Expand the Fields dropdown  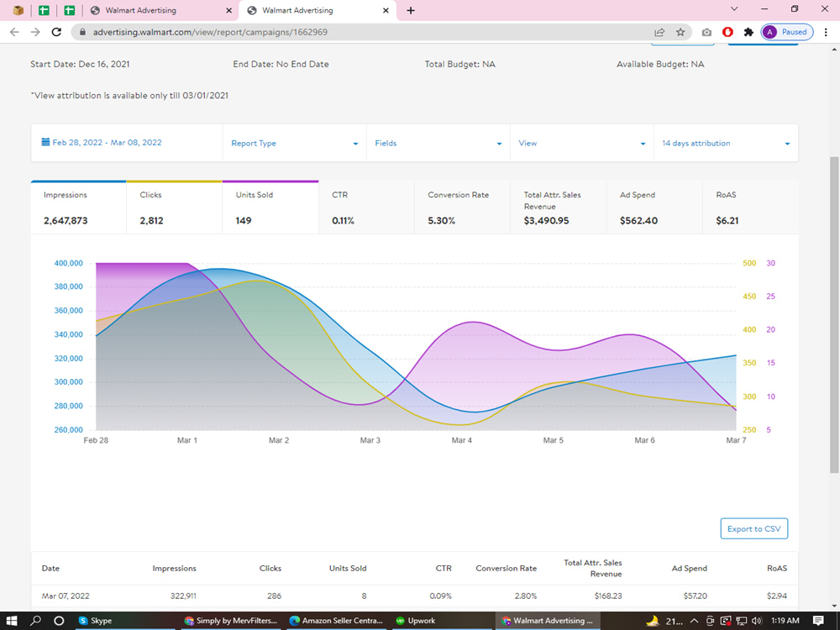point(438,143)
